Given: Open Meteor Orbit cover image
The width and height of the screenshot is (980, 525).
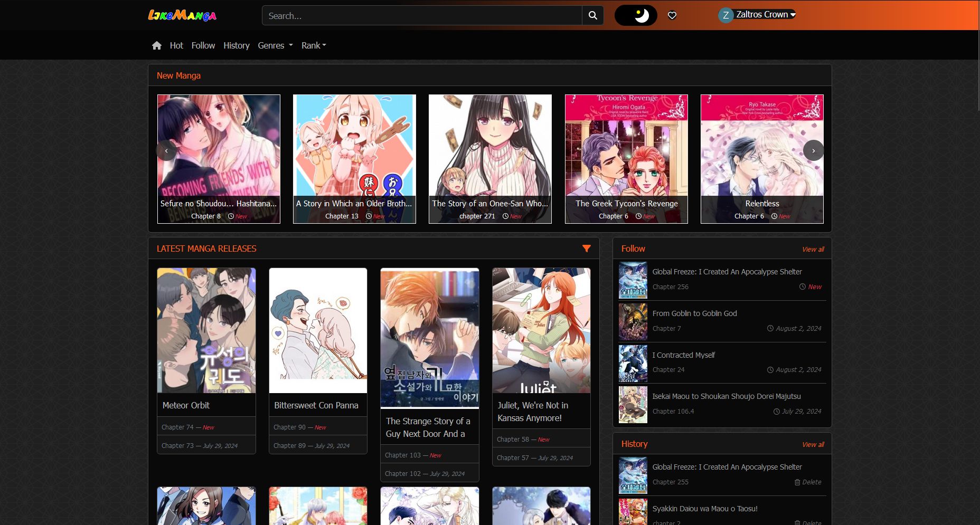Looking at the screenshot, I should tap(206, 330).
